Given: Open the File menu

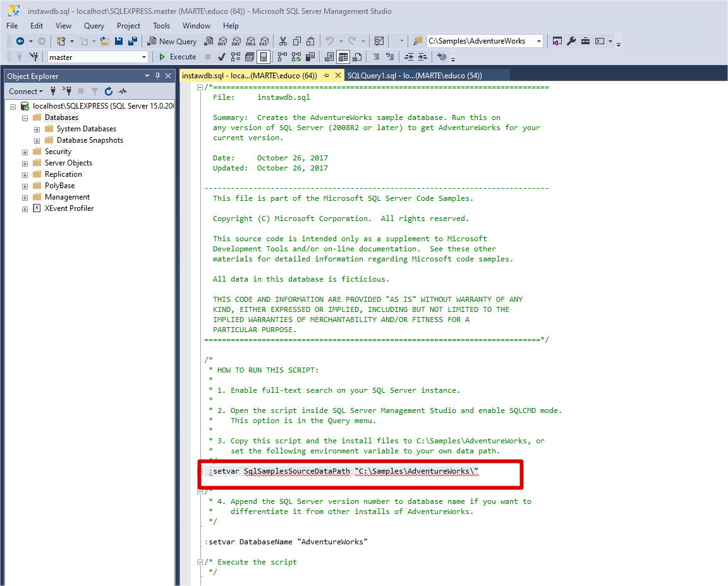Looking at the screenshot, I should (x=12, y=26).
